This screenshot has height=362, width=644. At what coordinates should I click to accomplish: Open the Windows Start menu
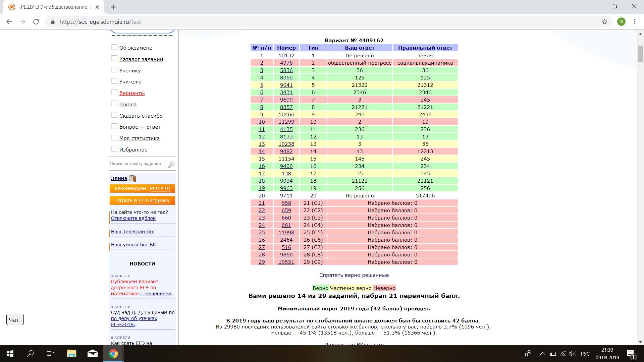pos(10,354)
